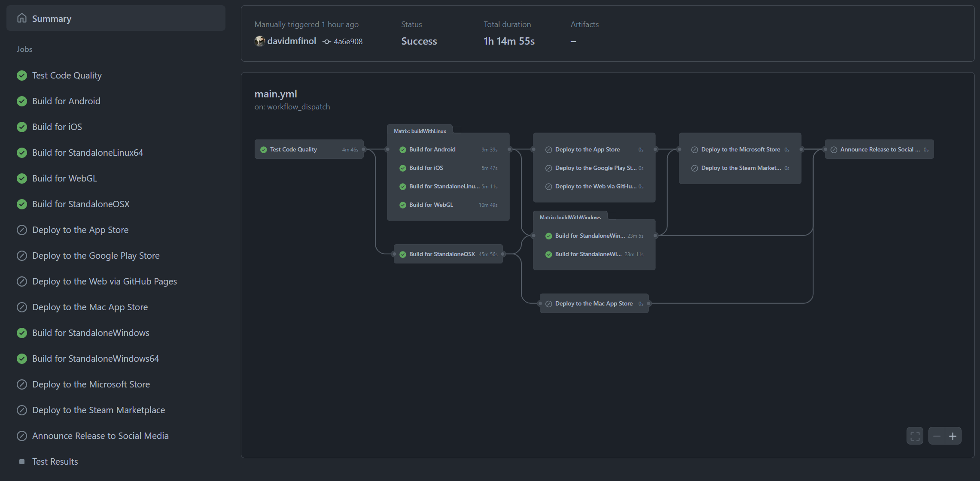Image resolution: width=980 pixels, height=481 pixels.
Task: Click the Test Results square icon in the sidebar
Action: (22, 461)
